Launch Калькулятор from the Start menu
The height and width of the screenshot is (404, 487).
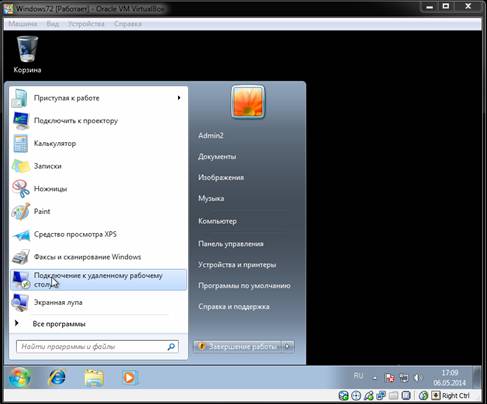(x=99, y=144)
